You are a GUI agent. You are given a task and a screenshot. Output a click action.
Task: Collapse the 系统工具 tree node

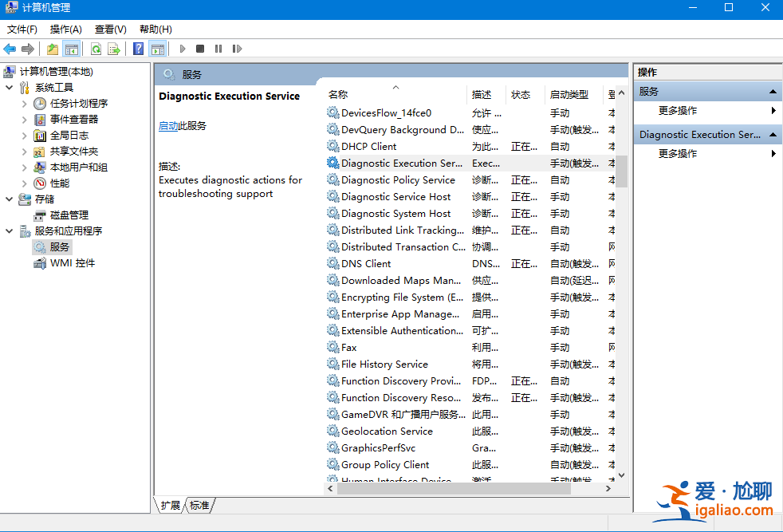click(9, 88)
